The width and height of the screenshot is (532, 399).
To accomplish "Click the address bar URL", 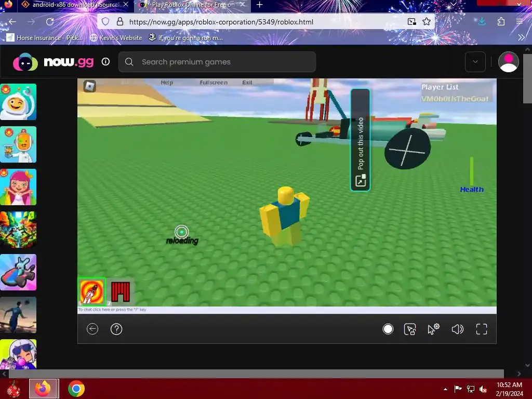I will click(221, 22).
